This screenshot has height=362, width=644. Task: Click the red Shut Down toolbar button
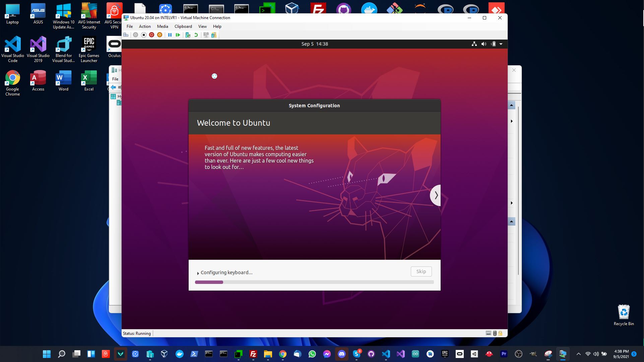click(x=151, y=35)
